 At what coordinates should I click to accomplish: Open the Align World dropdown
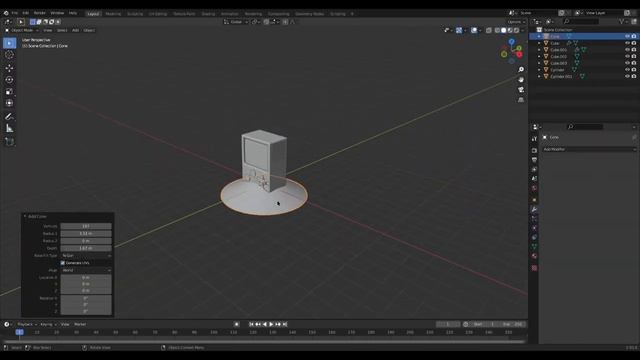86,270
